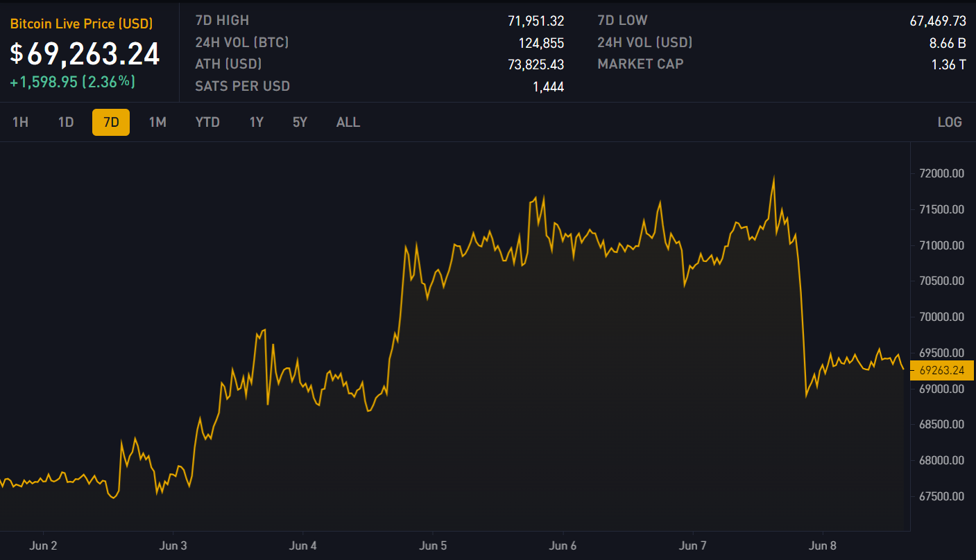The image size is (976, 560).
Task: Click the ATH (USD) label
Action: tap(229, 64)
